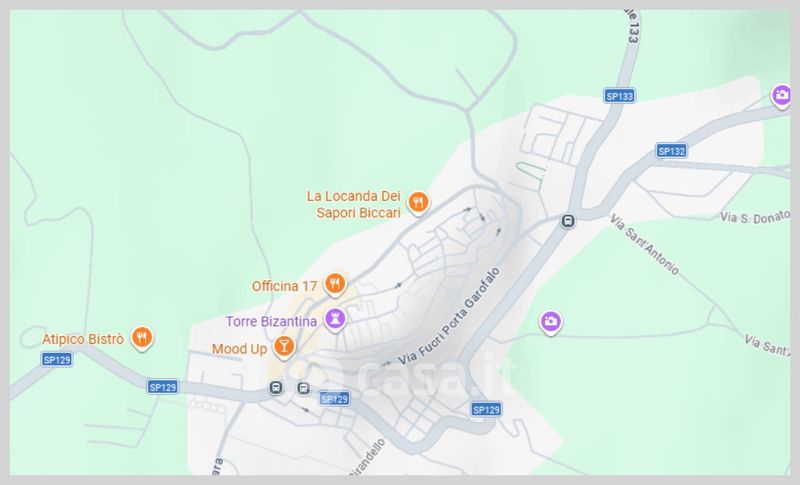The image size is (800, 485).
Task: Click the purple camera pin below Via Sant'Antonio
Action: 550,322
